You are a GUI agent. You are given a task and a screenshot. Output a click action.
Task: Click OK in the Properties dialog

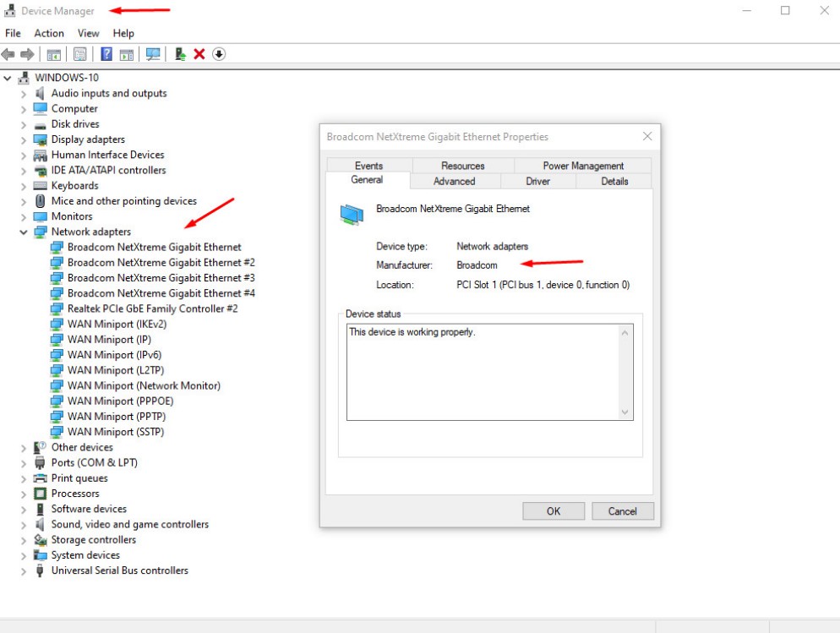(x=554, y=511)
